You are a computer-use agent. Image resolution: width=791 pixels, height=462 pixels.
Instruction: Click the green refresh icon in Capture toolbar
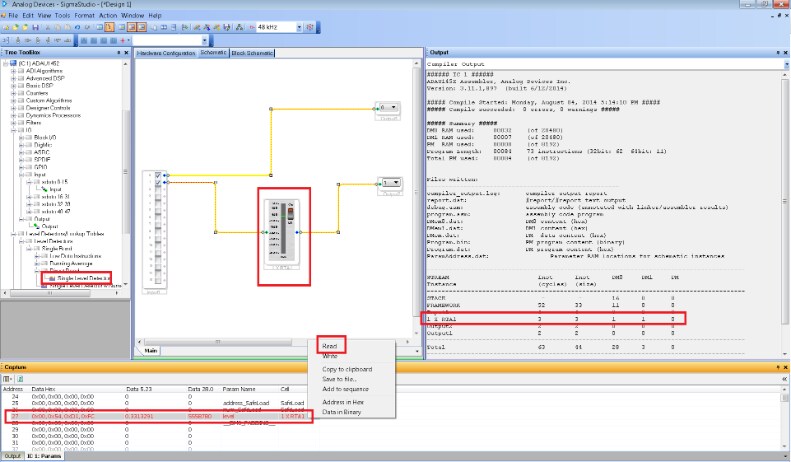click(x=20, y=379)
